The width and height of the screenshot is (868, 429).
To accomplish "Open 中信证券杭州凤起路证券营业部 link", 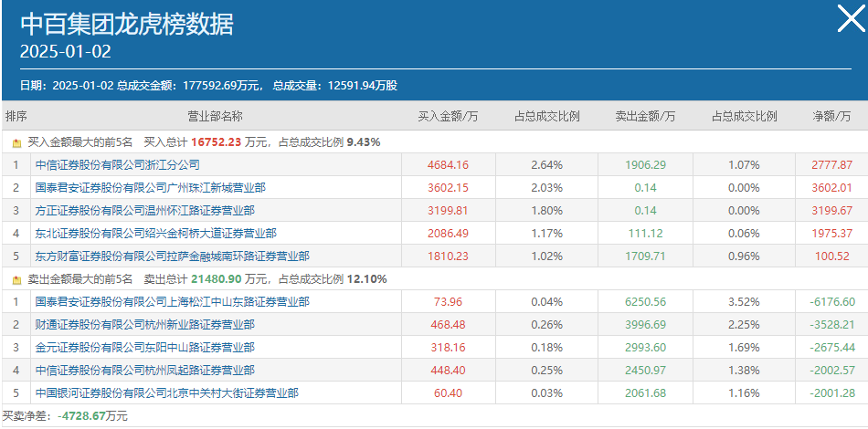I will click(x=144, y=371).
